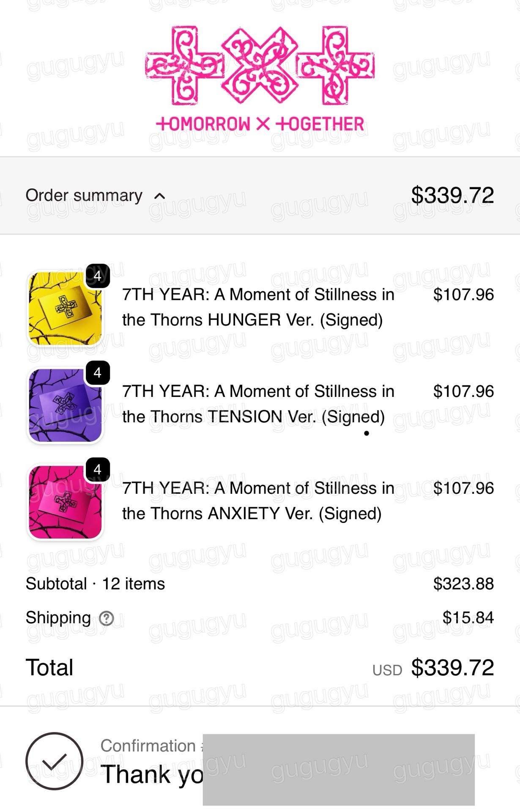
Task: Select the HUNGER Ver. (Signed) product title
Action: (x=258, y=307)
